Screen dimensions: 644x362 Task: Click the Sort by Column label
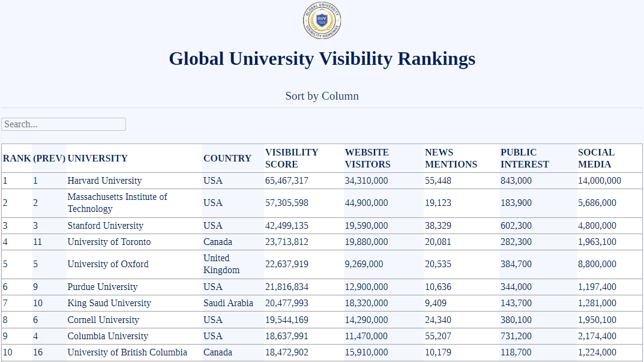click(322, 96)
